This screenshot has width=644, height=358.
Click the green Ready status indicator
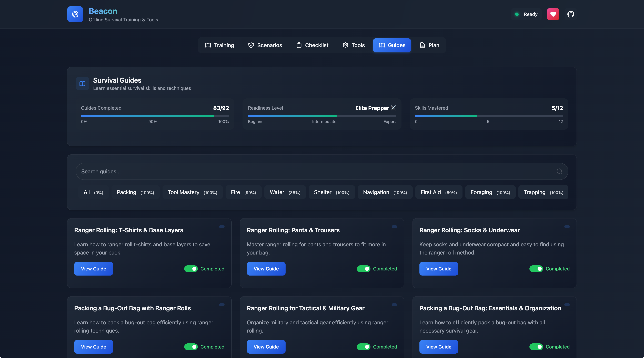coord(517,14)
